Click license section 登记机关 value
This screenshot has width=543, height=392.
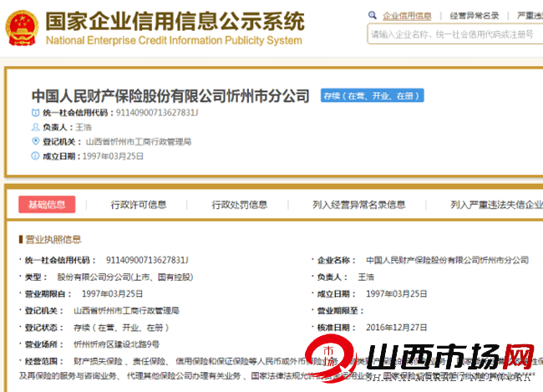(126, 311)
